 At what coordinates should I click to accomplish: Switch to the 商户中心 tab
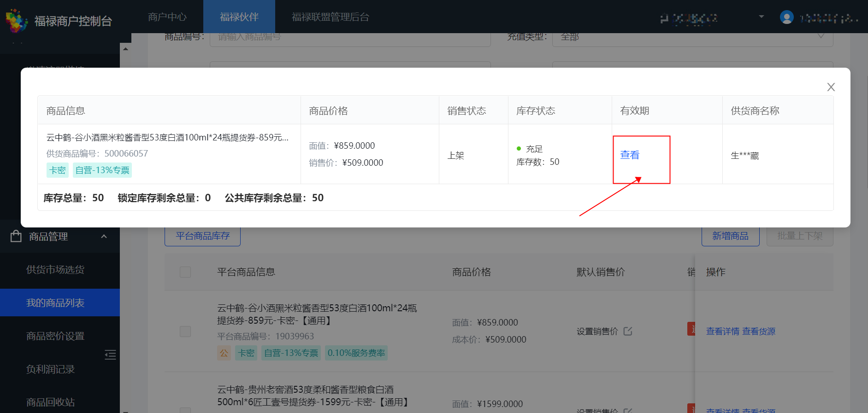[167, 17]
